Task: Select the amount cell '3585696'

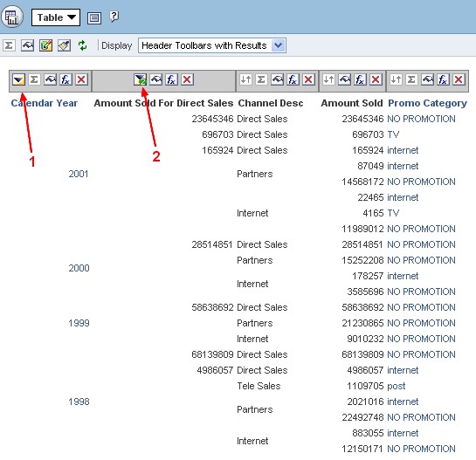Action: click(x=365, y=292)
